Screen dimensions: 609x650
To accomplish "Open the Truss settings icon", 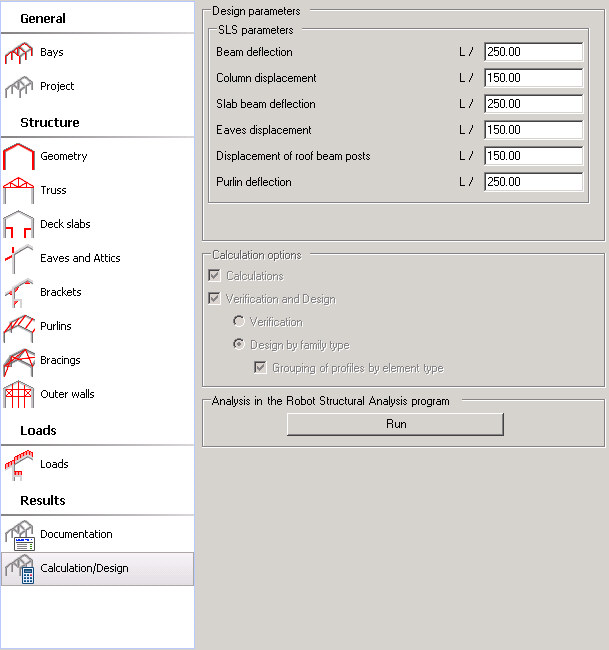I will 19,191.
